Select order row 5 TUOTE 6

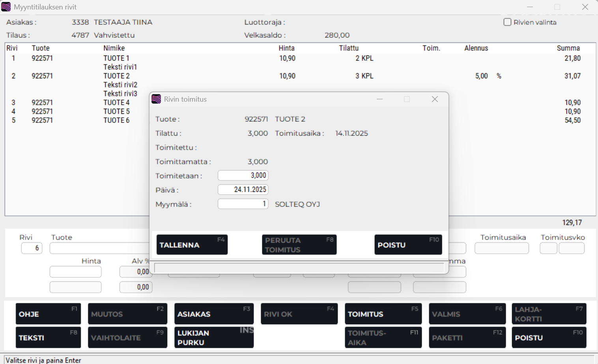pyautogui.click(x=116, y=121)
